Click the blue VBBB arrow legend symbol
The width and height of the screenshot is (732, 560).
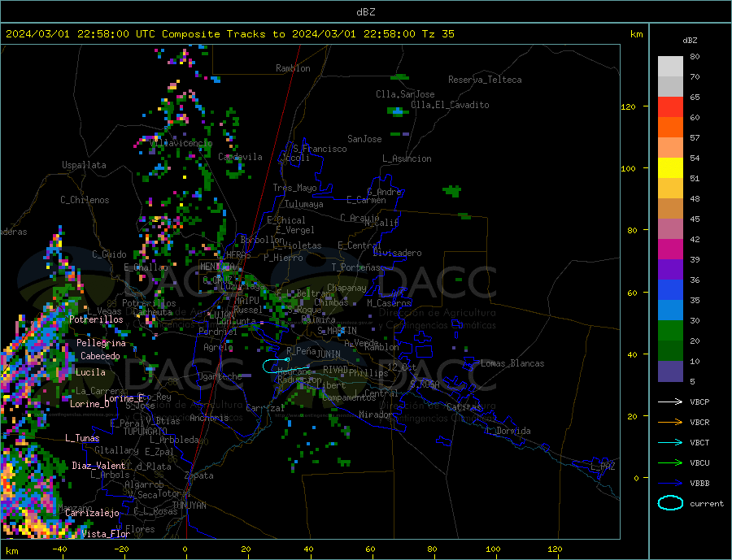coord(670,484)
